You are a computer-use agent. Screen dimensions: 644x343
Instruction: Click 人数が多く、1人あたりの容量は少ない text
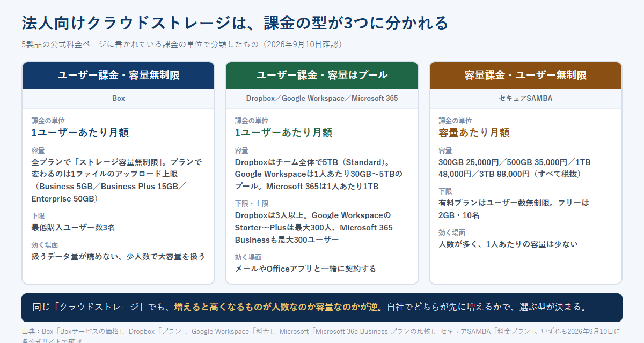(508, 244)
